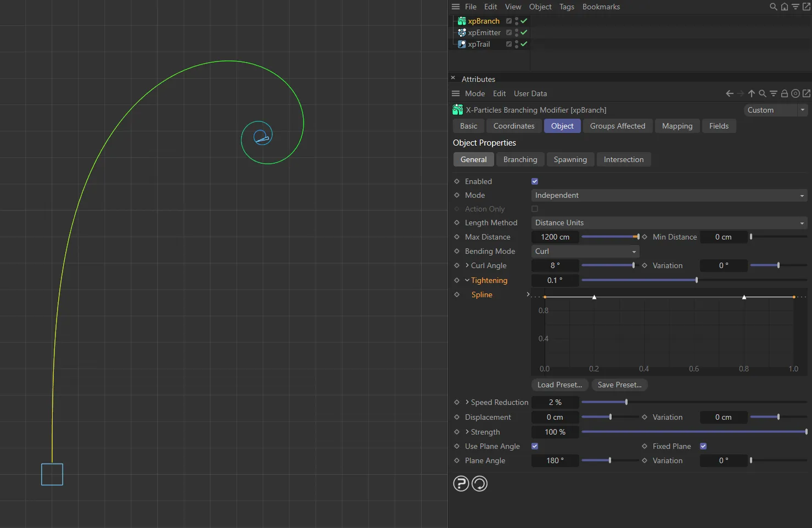Go back with Attributes left arrow

click(x=729, y=93)
